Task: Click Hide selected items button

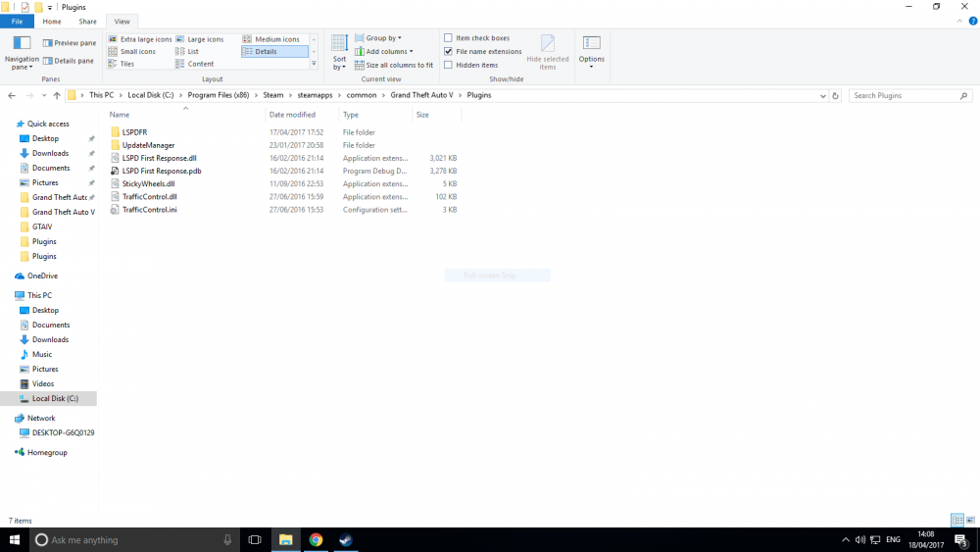Action: pos(548,53)
